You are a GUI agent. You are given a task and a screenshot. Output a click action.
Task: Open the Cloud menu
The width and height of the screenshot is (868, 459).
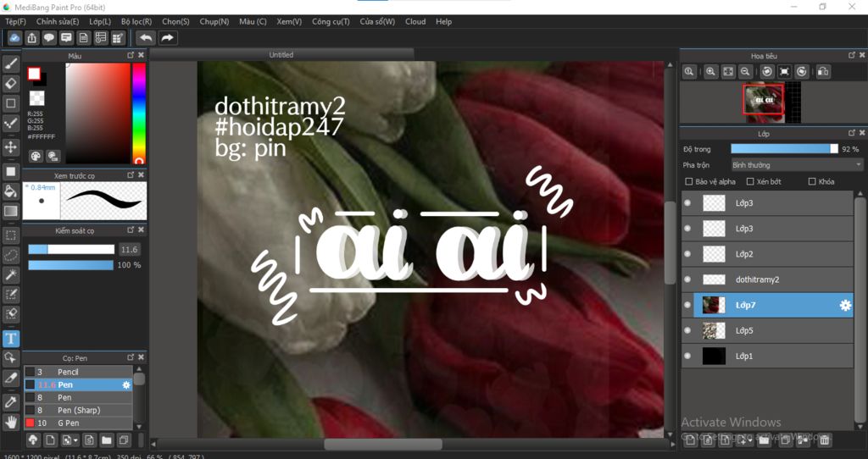415,21
